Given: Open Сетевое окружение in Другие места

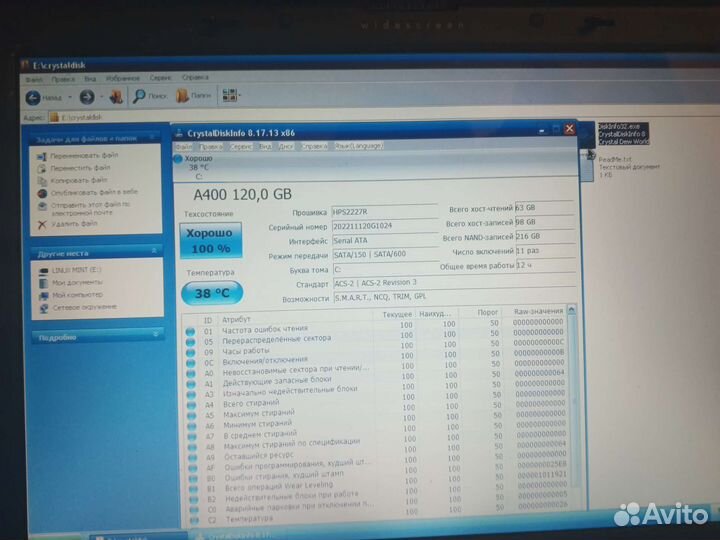Looking at the screenshot, I should (84, 307).
